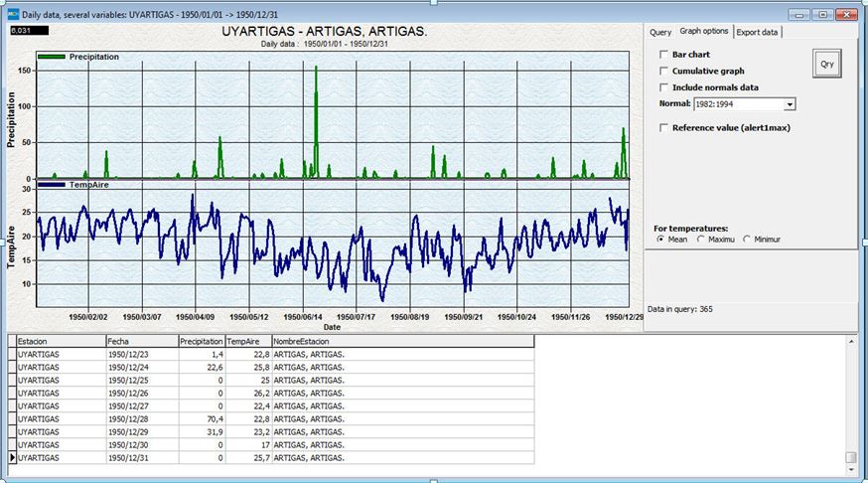This screenshot has width=868, height=483.
Task: Minimize the Daily data window
Action: pos(798,14)
